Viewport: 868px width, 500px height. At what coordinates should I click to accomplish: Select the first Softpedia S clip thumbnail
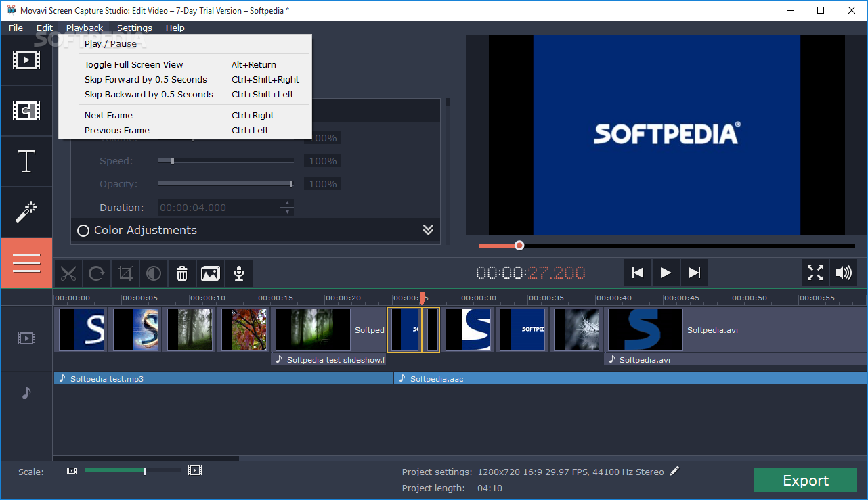pyautogui.click(x=81, y=330)
